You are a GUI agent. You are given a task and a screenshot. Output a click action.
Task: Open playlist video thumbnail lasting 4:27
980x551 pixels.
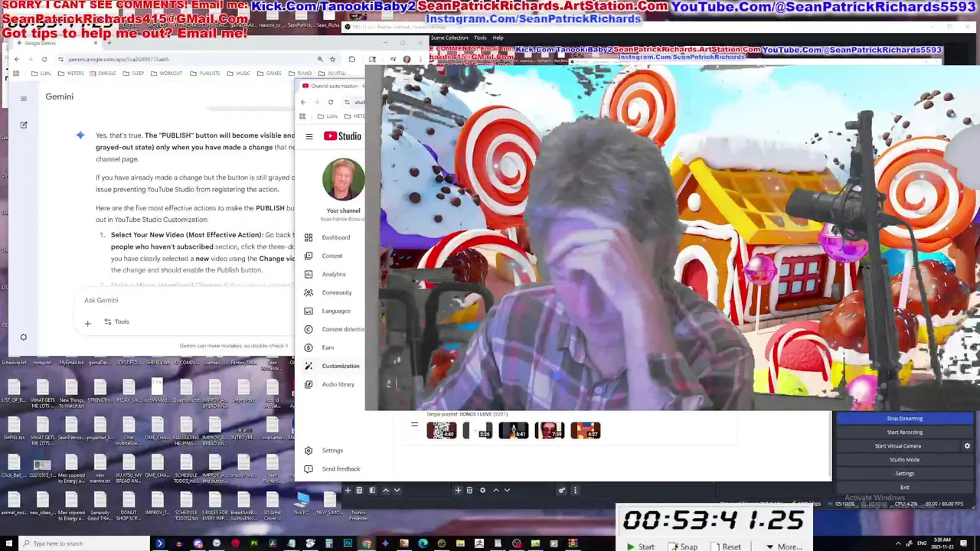coord(586,431)
